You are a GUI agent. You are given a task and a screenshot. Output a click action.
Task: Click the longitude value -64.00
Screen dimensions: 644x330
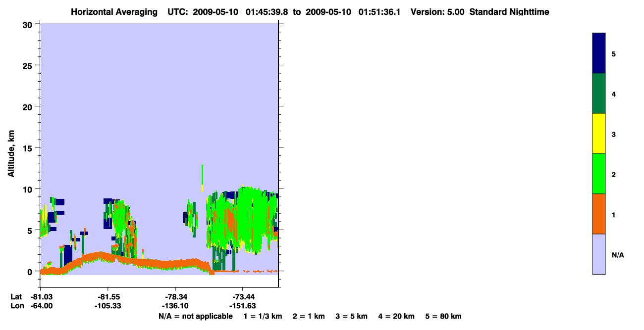pos(42,306)
